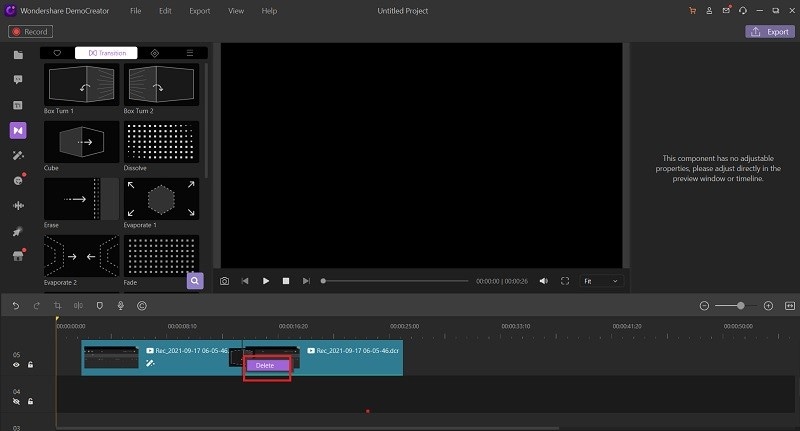Open the messages envelope icon
800x431 pixels.
pyautogui.click(x=726, y=10)
